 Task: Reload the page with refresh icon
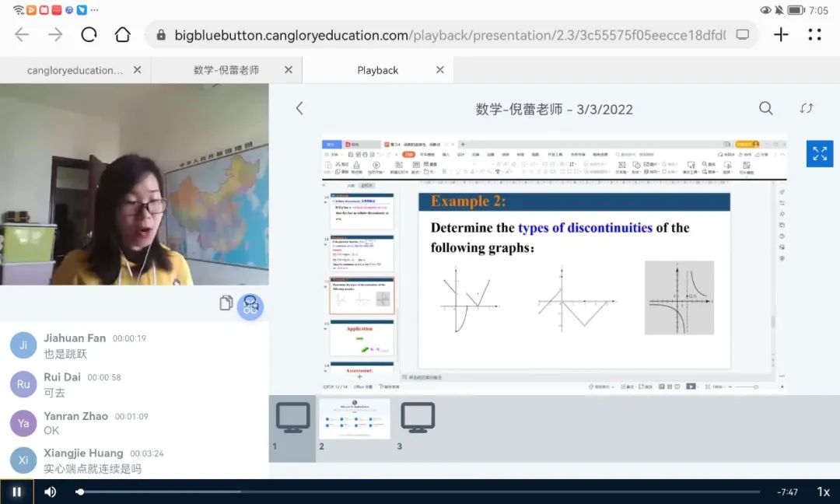[x=89, y=35]
